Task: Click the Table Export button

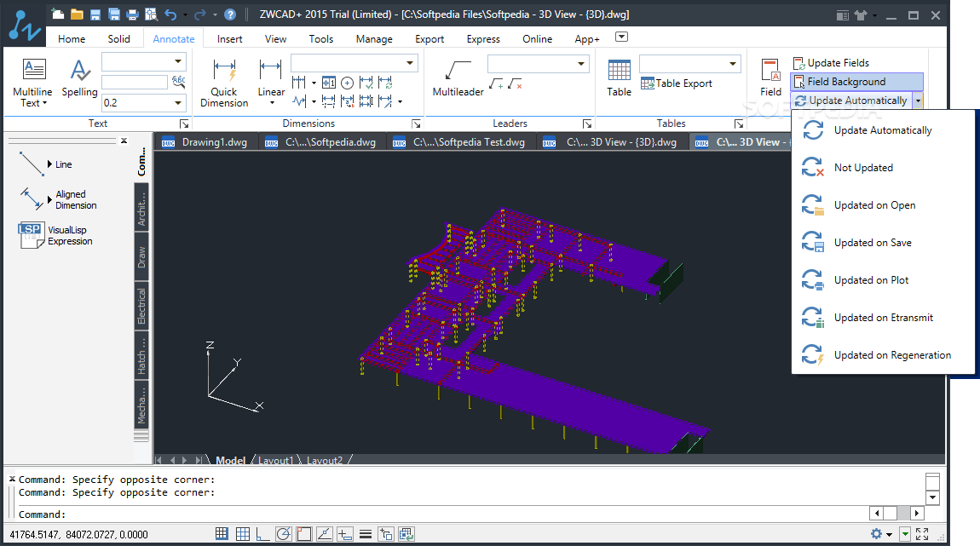Action: [x=677, y=83]
